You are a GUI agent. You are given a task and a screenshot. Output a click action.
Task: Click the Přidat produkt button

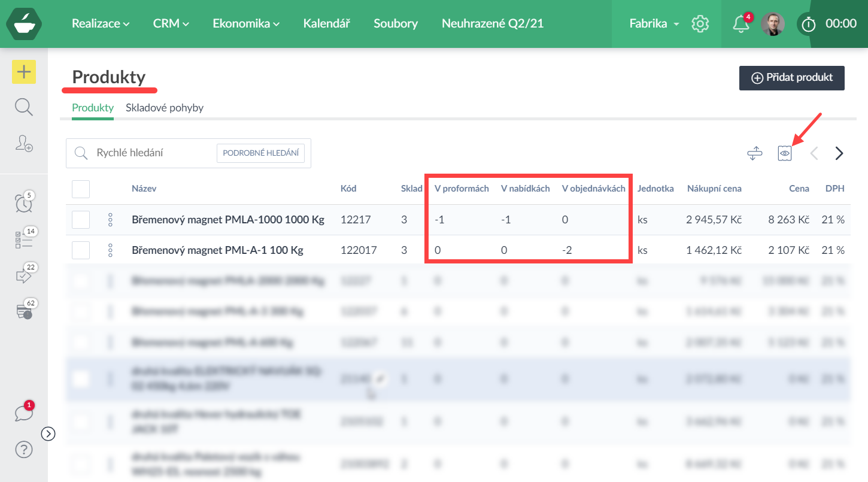pyautogui.click(x=791, y=78)
